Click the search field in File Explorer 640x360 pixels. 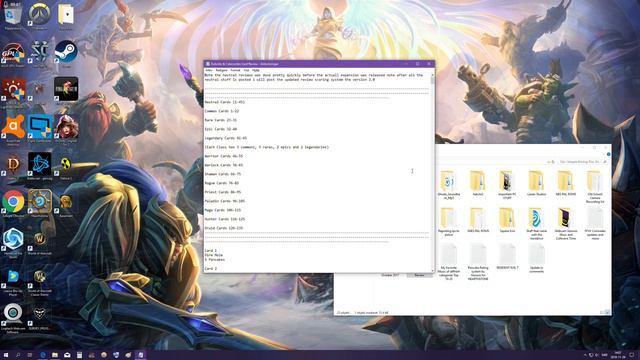coord(582,162)
